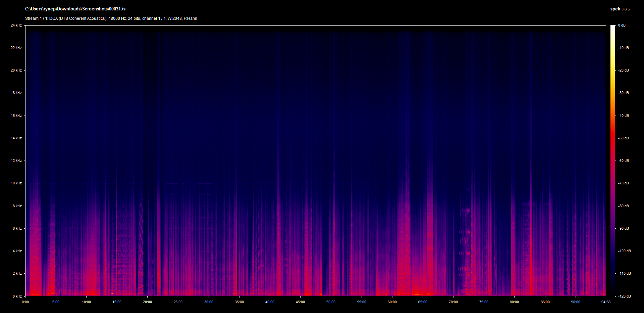644x313 pixels.
Task: Click the 0 kHz frequency axis label
Action: pyautogui.click(x=17, y=296)
